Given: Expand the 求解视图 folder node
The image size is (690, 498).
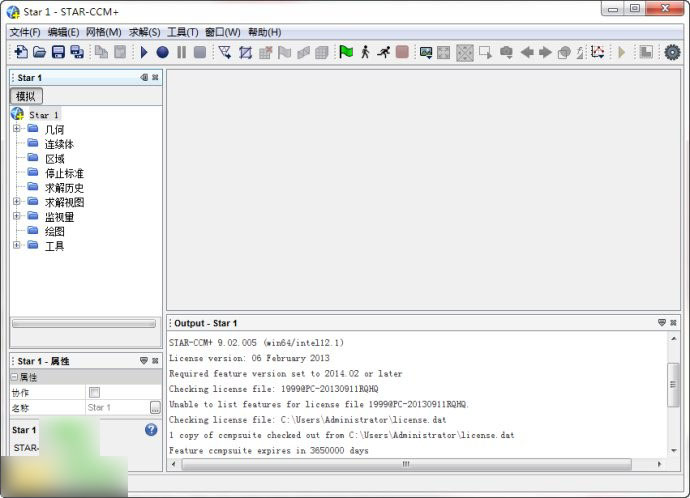Looking at the screenshot, I should tap(17, 201).
